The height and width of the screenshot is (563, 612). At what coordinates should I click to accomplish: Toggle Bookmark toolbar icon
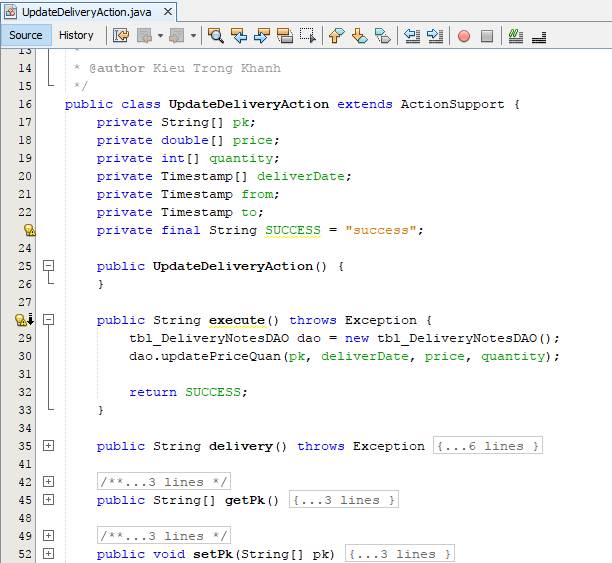pos(382,36)
